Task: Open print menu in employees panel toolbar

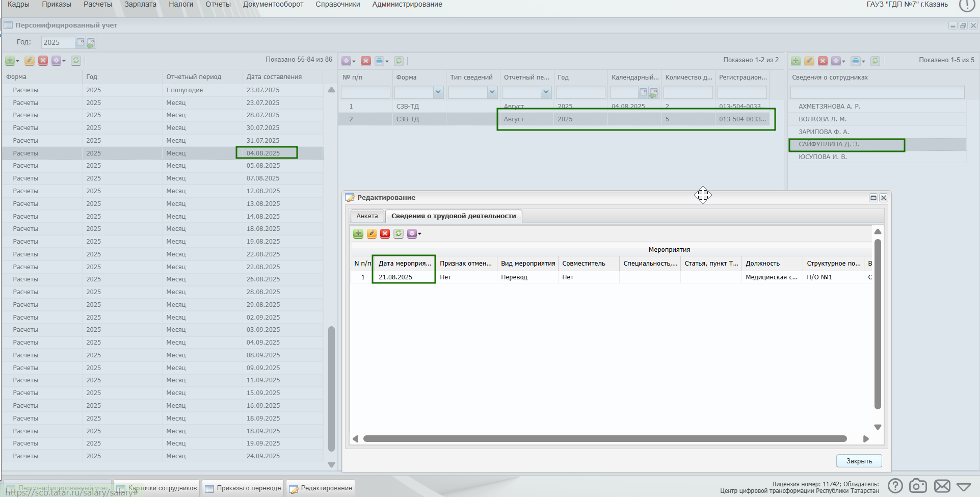Action: coord(858,61)
